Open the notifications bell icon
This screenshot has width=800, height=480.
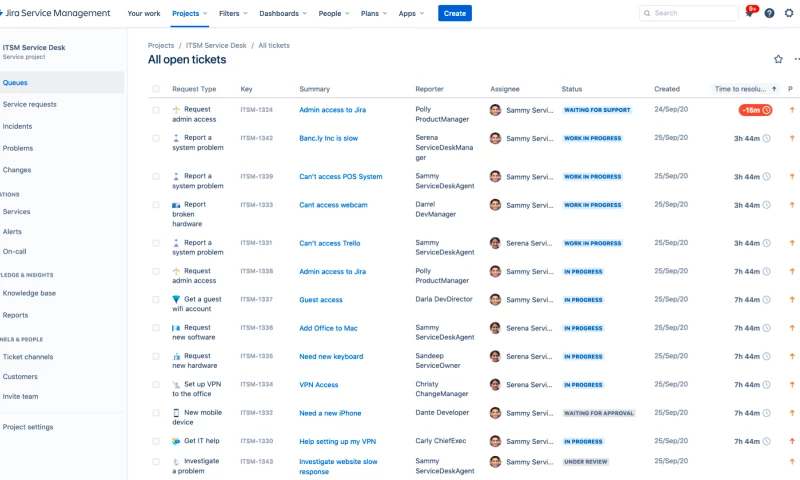[x=749, y=13]
